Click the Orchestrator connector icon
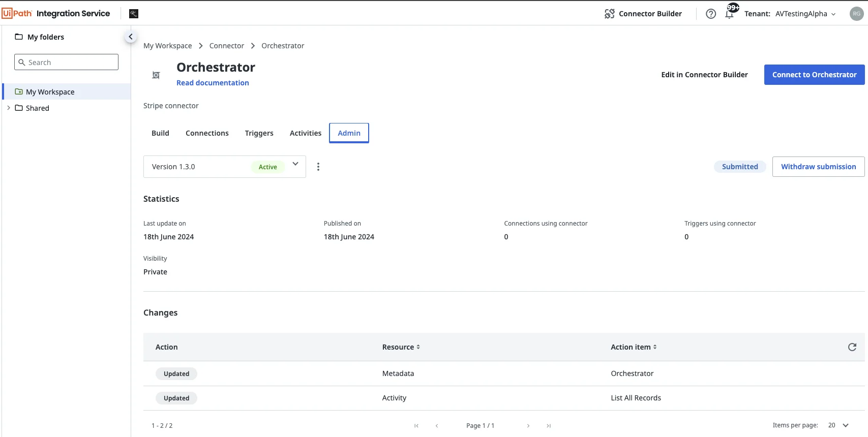Viewport: 868px width, 437px height. [156, 75]
